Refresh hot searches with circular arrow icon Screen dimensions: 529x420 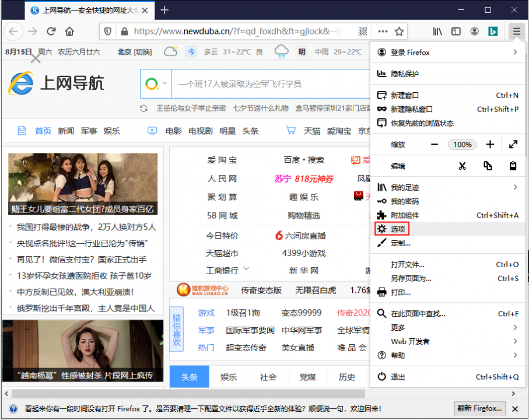click(143, 108)
